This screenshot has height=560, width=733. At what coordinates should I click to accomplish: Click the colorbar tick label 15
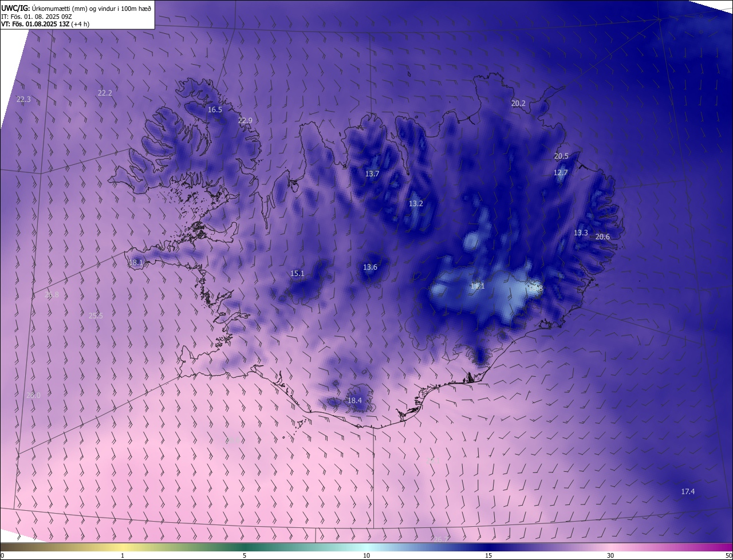tap(488, 555)
